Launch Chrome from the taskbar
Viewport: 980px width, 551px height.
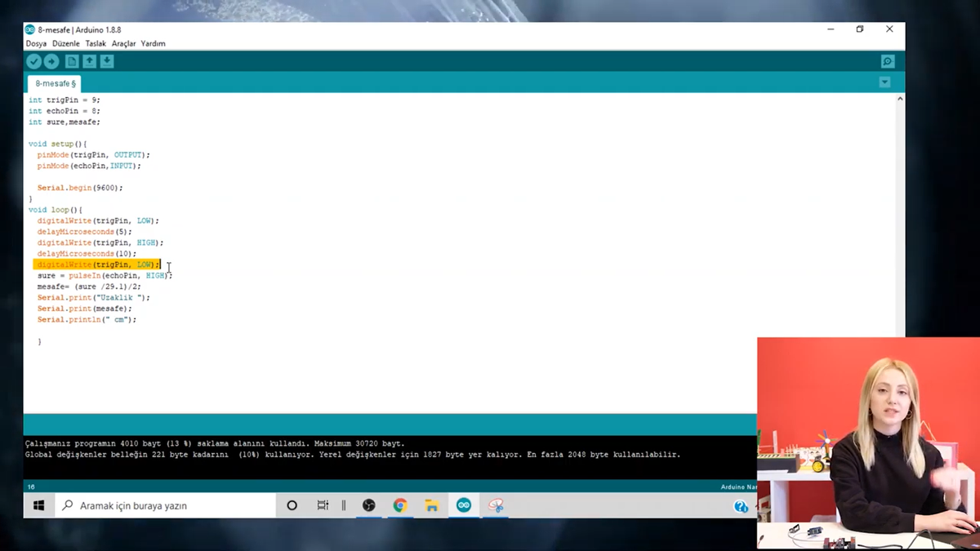click(x=400, y=505)
